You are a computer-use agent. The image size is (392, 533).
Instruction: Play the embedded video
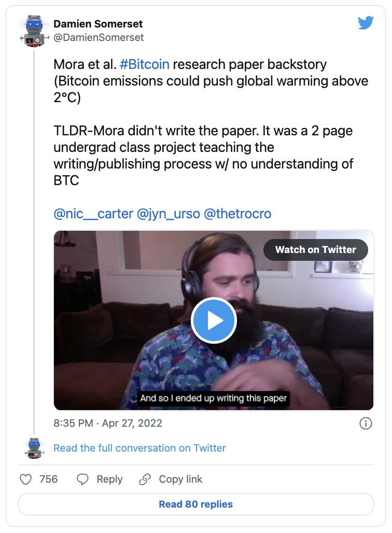click(214, 321)
